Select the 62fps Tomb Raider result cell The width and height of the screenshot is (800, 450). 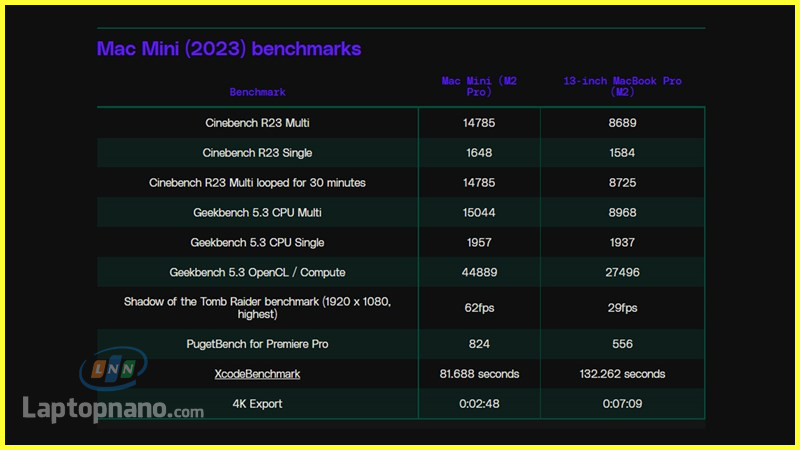click(479, 307)
